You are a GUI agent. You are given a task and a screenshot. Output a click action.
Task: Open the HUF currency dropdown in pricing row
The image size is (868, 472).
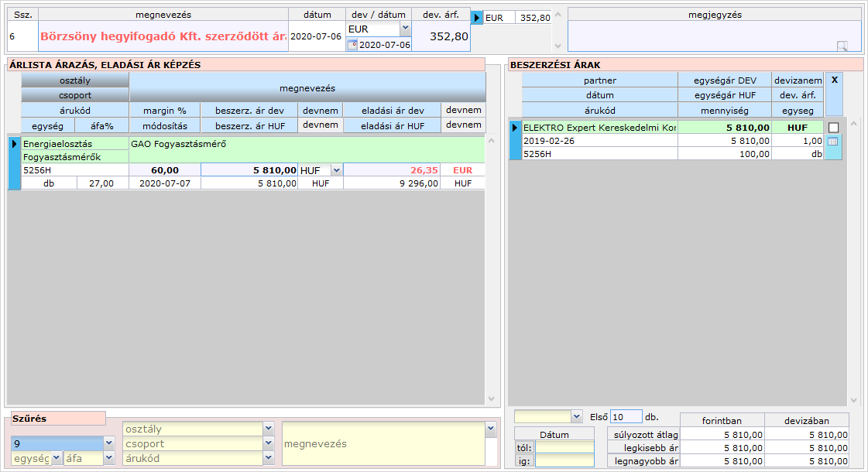point(336,170)
